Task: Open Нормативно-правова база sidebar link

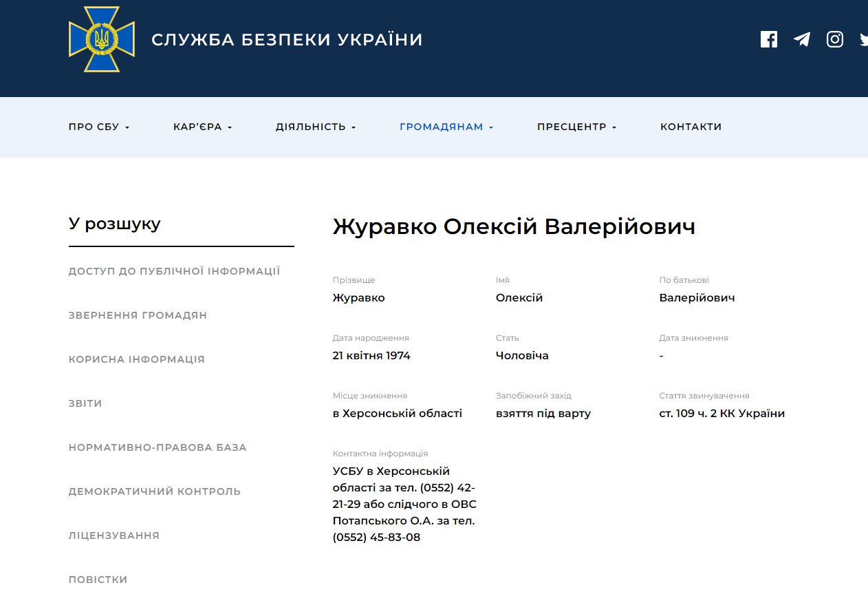Action: (x=158, y=447)
